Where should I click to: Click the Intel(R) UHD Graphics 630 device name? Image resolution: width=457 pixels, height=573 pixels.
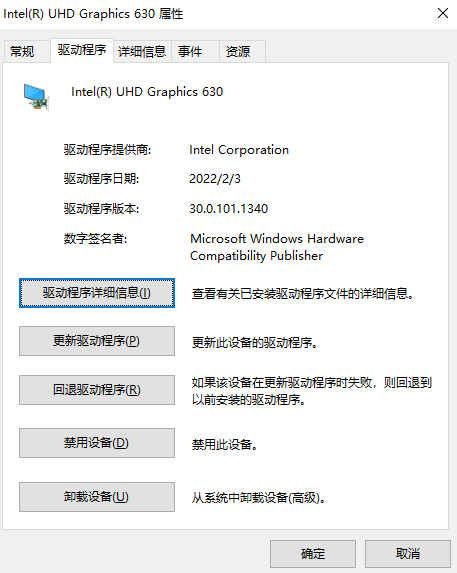[x=147, y=92]
